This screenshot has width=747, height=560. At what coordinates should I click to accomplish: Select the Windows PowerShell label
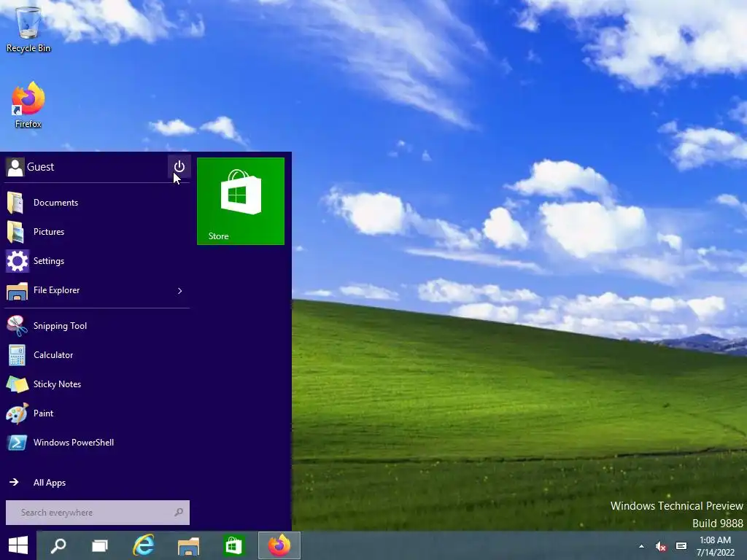point(74,443)
